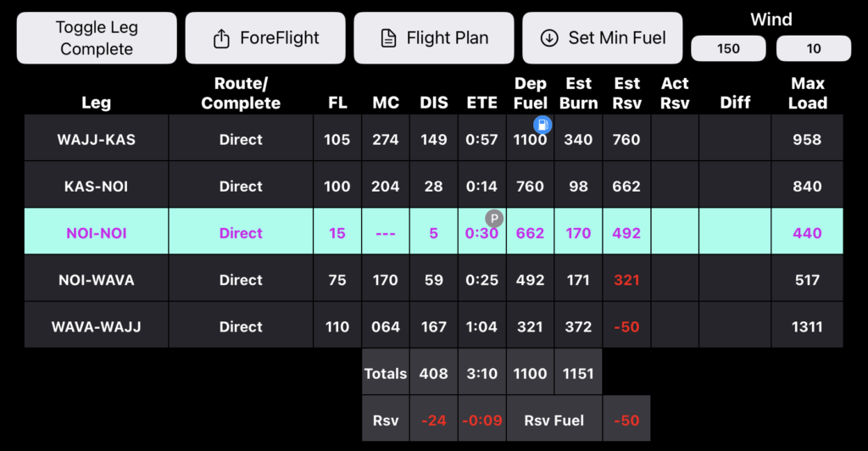The height and width of the screenshot is (451, 868).
Task: Edit wind direction field showing 150
Action: [728, 48]
